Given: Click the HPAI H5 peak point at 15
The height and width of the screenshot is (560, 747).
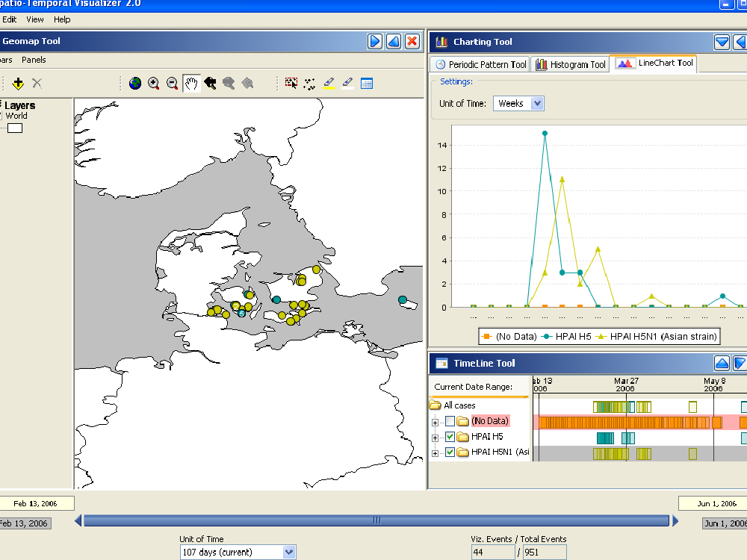Looking at the screenshot, I should (545, 134).
